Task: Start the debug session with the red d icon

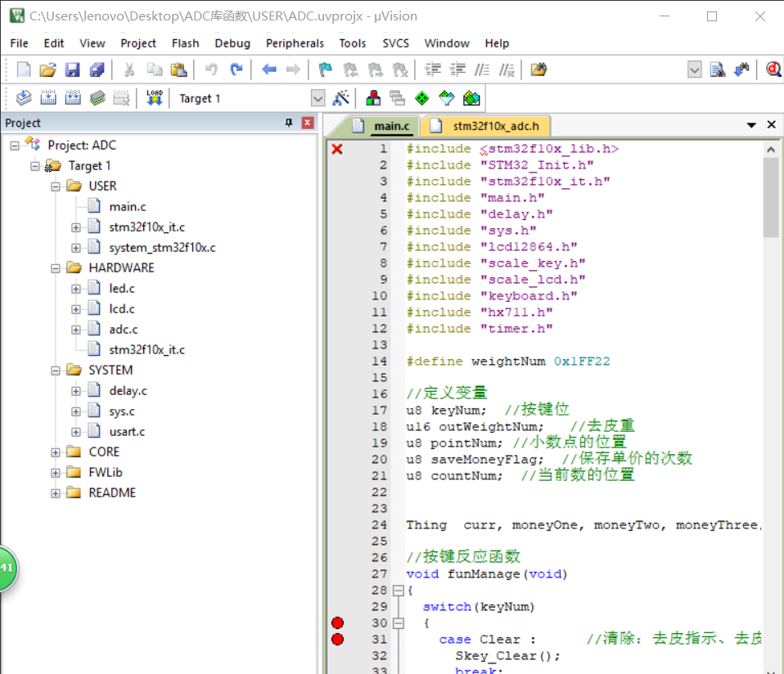Action: point(773,70)
